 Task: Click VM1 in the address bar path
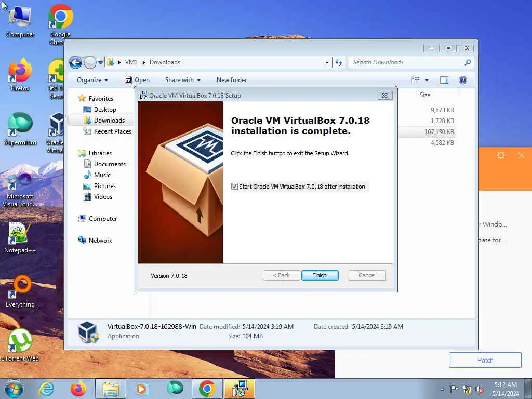131,62
